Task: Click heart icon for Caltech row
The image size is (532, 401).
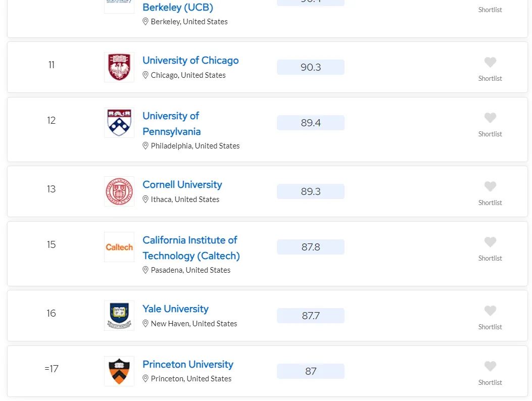Action: pos(490,242)
